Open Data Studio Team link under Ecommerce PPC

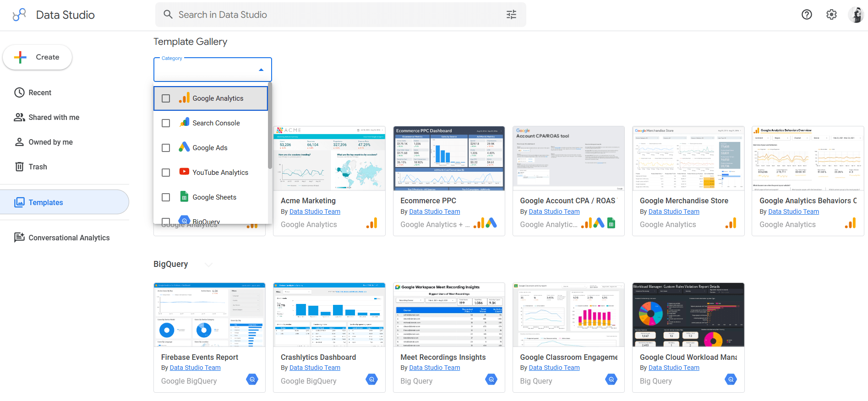click(434, 211)
